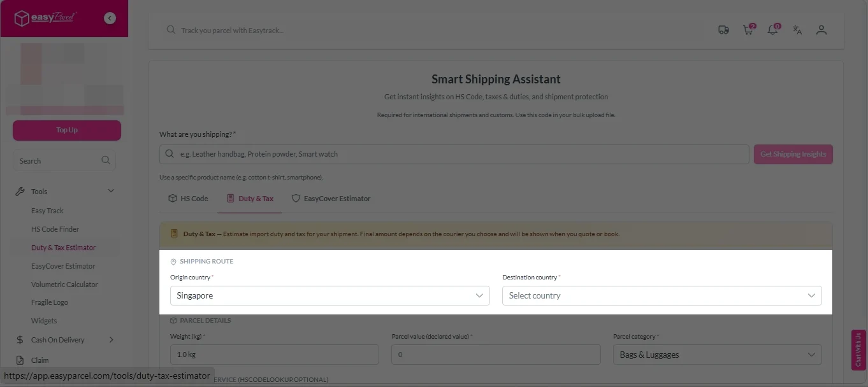This screenshot has width=868, height=387.
Task: Open the delivery truck quick quote icon
Action: [723, 29]
